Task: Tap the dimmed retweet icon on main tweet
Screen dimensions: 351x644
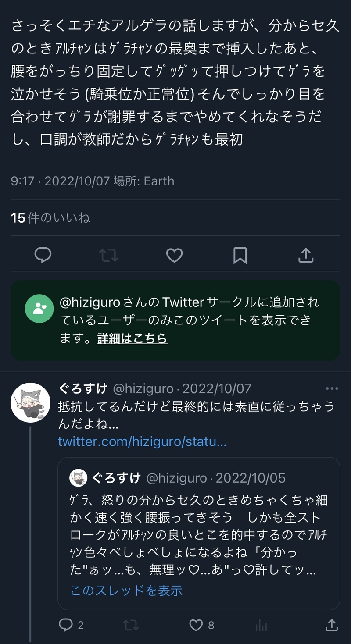Action: 109,255
